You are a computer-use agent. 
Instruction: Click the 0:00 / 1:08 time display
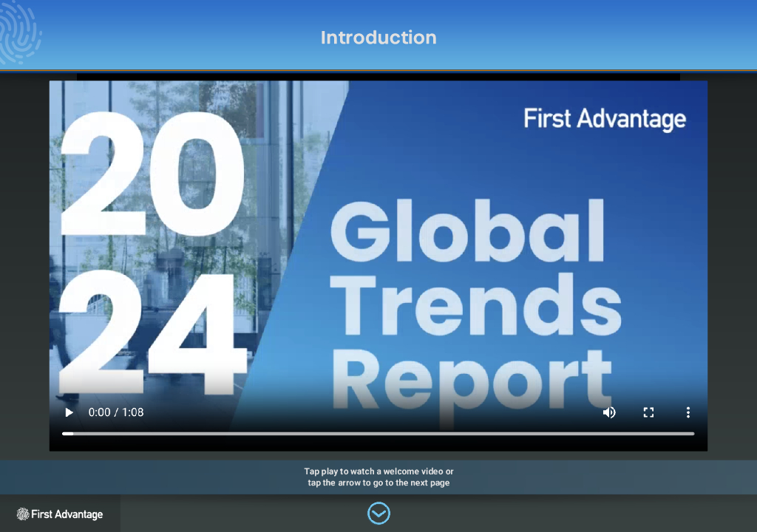[116, 412]
